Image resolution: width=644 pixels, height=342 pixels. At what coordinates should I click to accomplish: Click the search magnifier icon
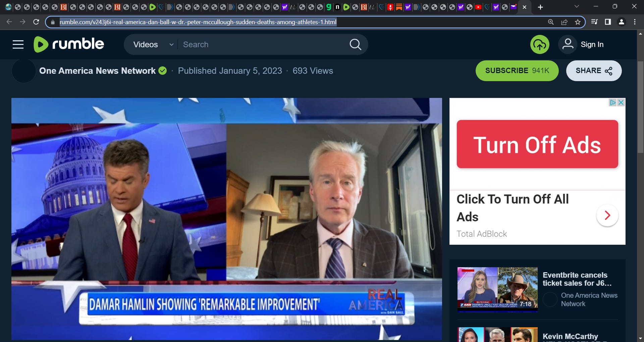355,45
